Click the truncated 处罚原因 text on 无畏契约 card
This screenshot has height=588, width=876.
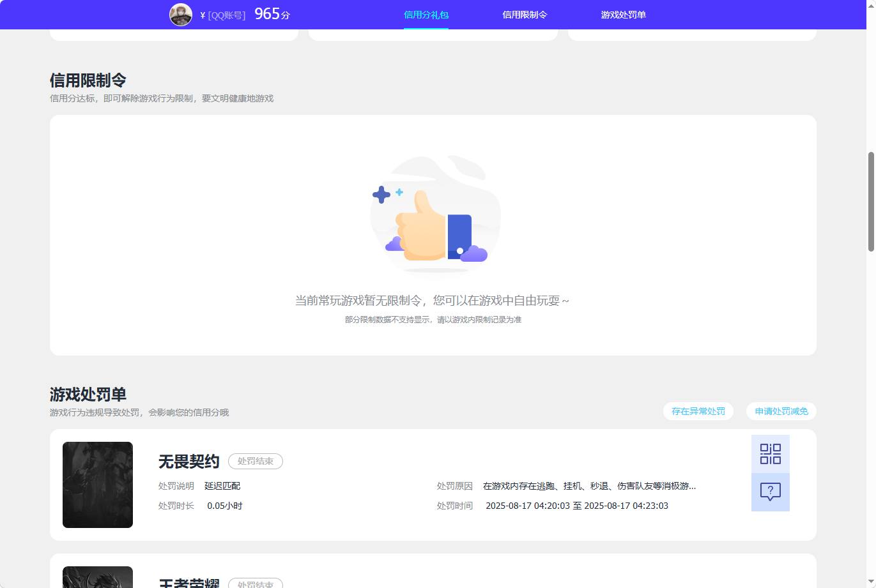(589, 486)
